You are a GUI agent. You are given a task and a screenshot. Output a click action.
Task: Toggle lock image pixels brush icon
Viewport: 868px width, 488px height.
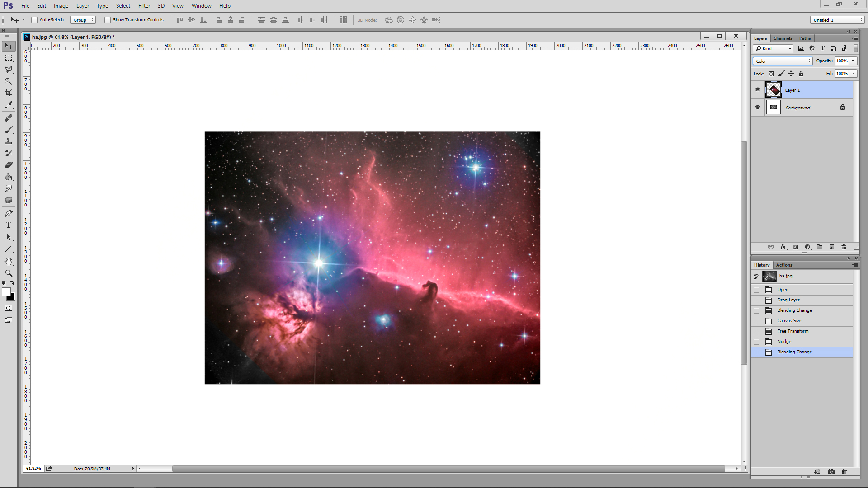pyautogui.click(x=781, y=74)
